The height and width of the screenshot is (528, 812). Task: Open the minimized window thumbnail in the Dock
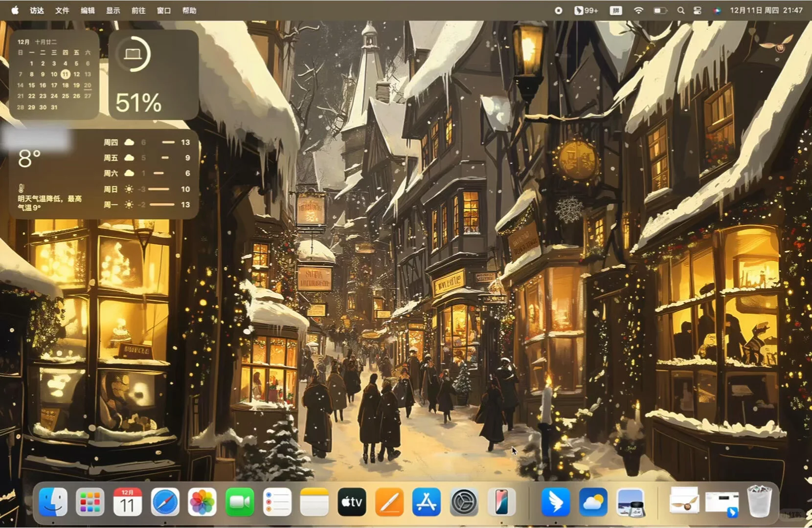pyautogui.click(x=722, y=504)
